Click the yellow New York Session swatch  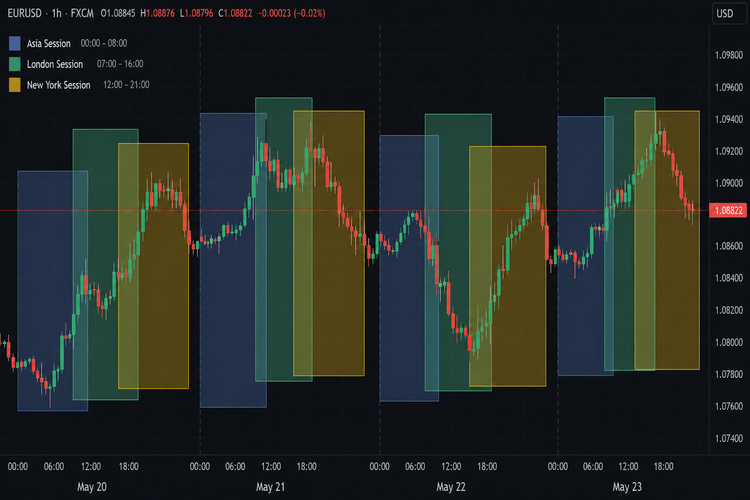pos(15,85)
